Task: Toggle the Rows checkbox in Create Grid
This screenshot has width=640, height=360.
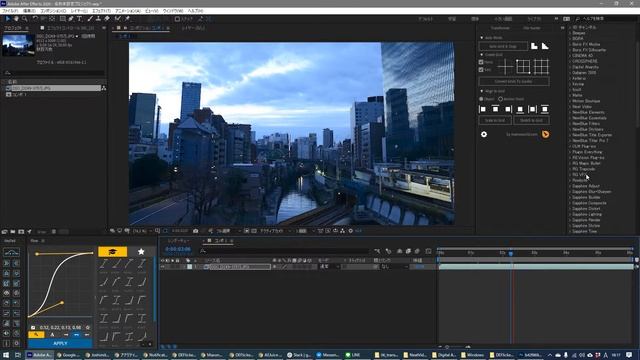Action: click(x=481, y=62)
